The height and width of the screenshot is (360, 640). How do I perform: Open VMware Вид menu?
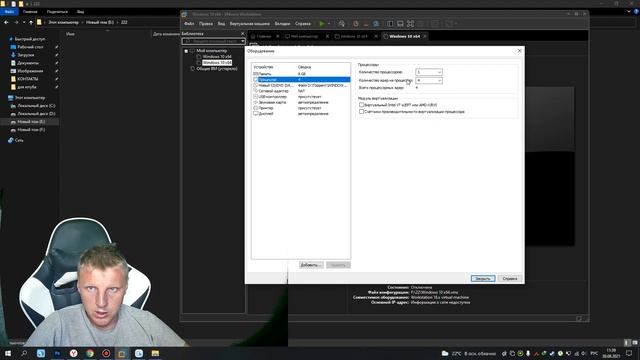point(221,24)
